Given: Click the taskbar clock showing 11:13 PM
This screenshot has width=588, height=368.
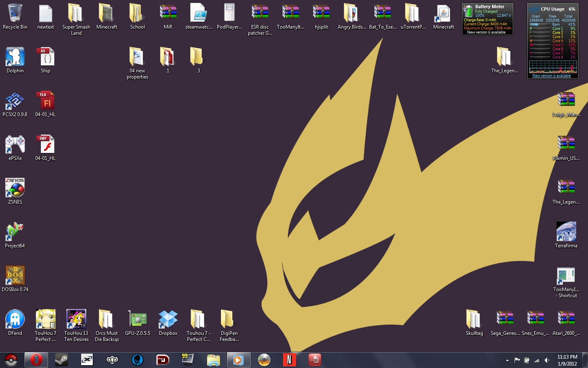Looking at the screenshot, I should 567,360.
